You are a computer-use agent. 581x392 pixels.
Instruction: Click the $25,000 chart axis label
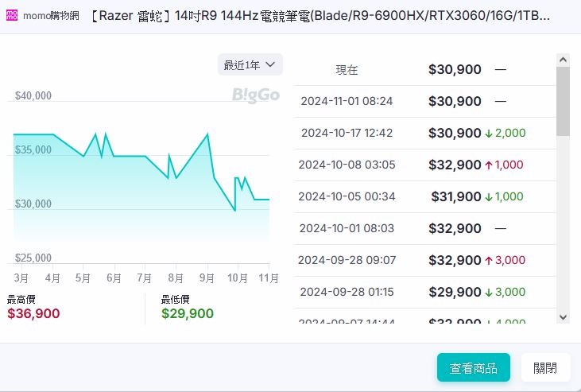tap(33, 258)
